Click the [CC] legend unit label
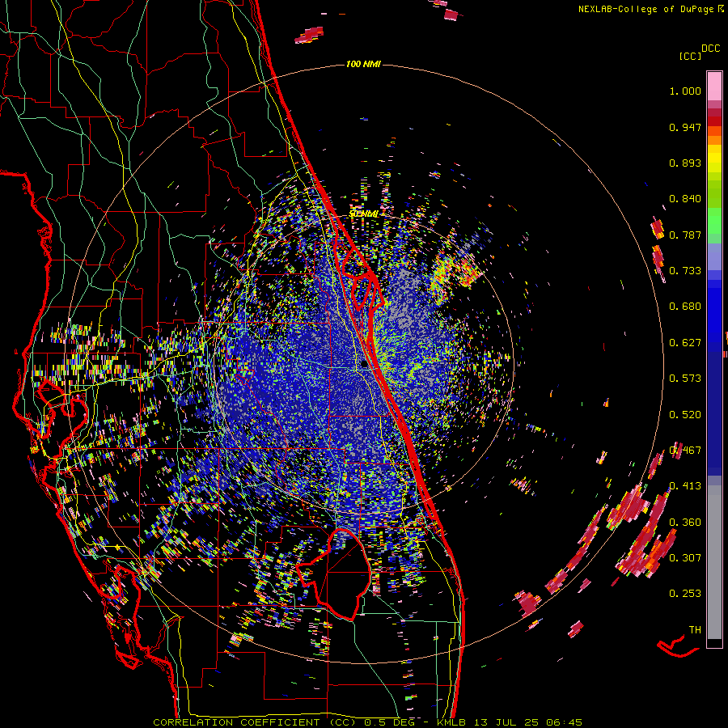Viewport: 728px width, 728px height. point(690,56)
